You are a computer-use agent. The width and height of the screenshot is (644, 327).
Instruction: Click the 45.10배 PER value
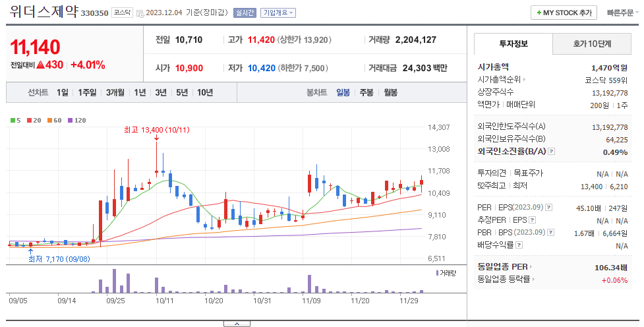tap(589, 208)
